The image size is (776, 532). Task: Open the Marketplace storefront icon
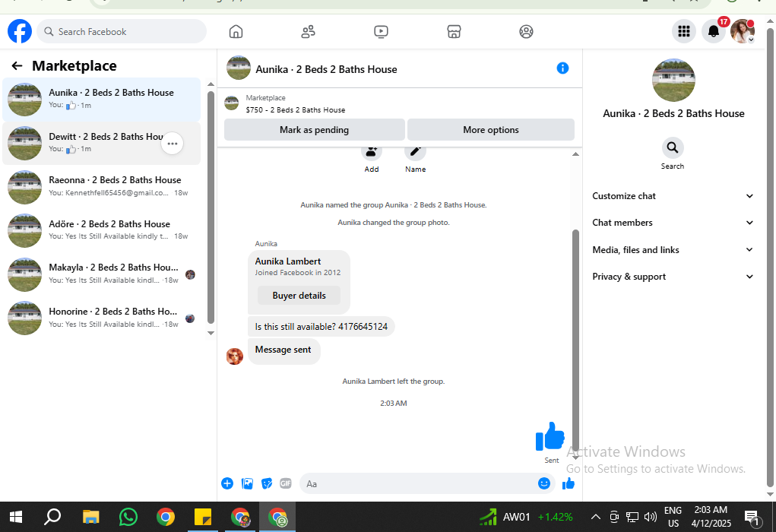(x=454, y=32)
